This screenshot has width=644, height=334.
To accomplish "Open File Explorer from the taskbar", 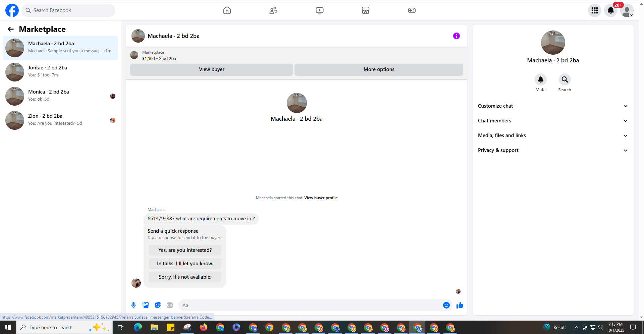I will (x=154, y=327).
